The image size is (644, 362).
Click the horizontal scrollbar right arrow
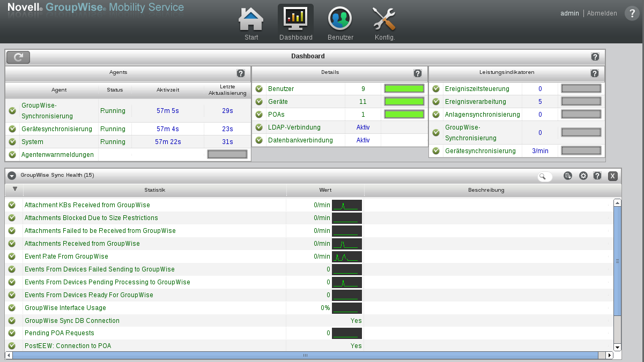point(609,355)
